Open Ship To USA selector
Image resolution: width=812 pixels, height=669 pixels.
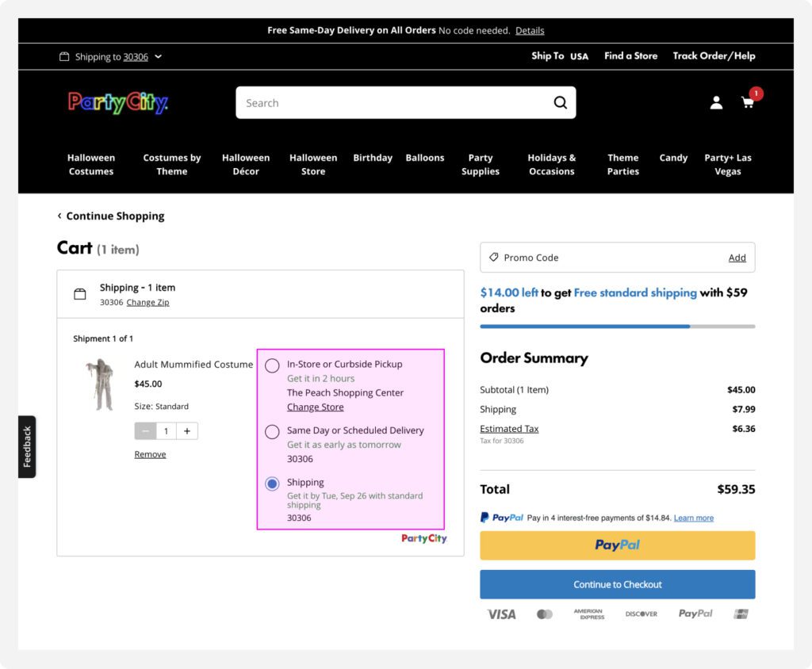coord(560,56)
